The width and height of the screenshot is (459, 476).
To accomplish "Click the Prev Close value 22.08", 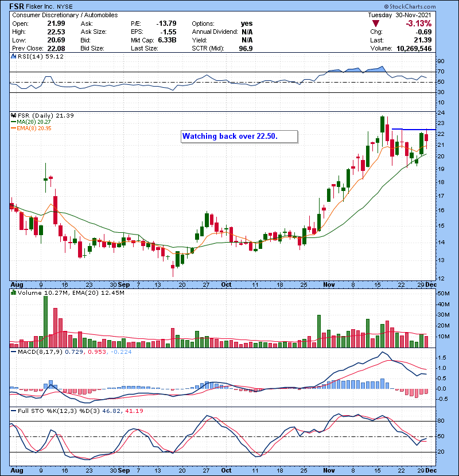I will click(56, 48).
